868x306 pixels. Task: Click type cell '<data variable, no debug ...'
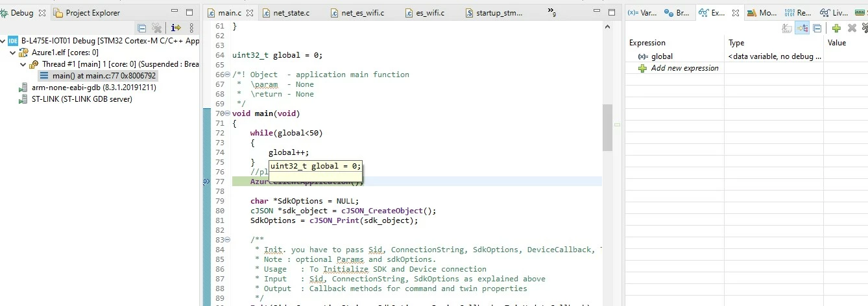(x=775, y=56)
